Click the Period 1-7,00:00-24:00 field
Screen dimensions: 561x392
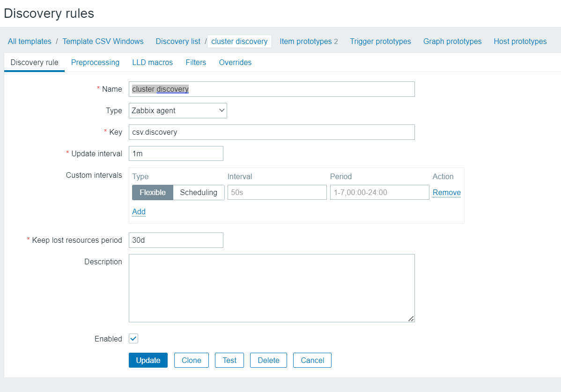380,192
